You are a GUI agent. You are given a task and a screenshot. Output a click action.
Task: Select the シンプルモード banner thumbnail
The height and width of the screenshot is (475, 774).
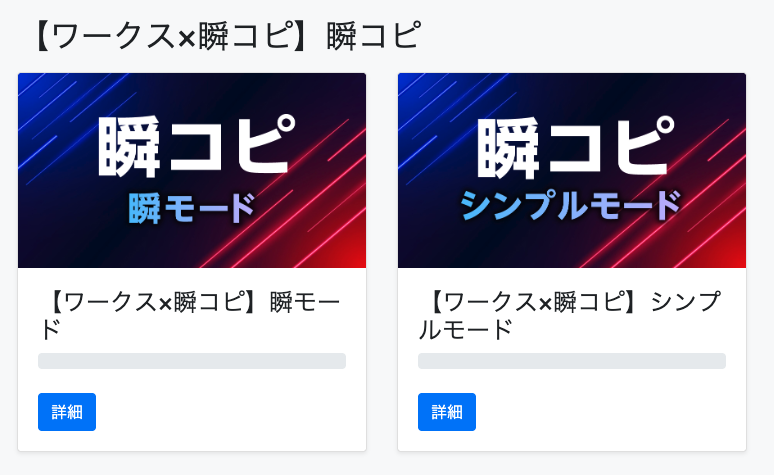click(x=572, y=170)
